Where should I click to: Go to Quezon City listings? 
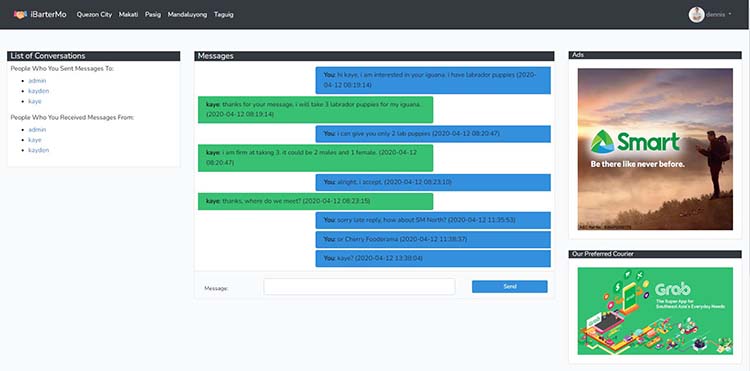[x=94, y=15]
